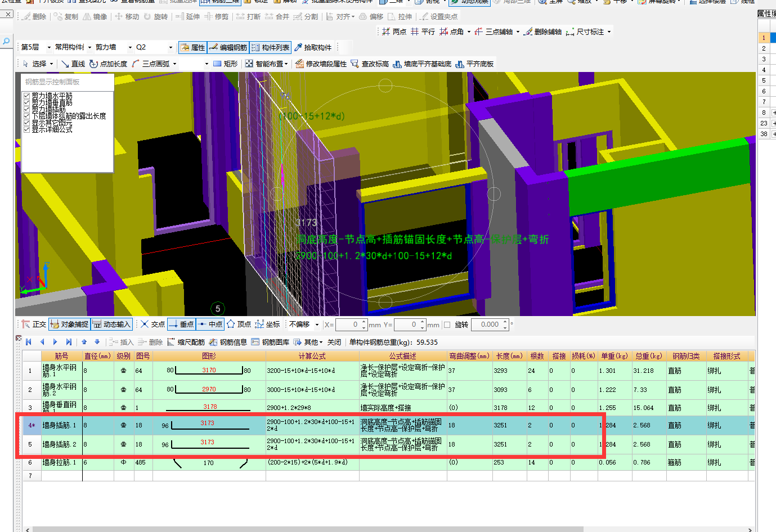Open 编辑钢筋 (edit rebar) panel
776x532 pixels.
[228, 48]
